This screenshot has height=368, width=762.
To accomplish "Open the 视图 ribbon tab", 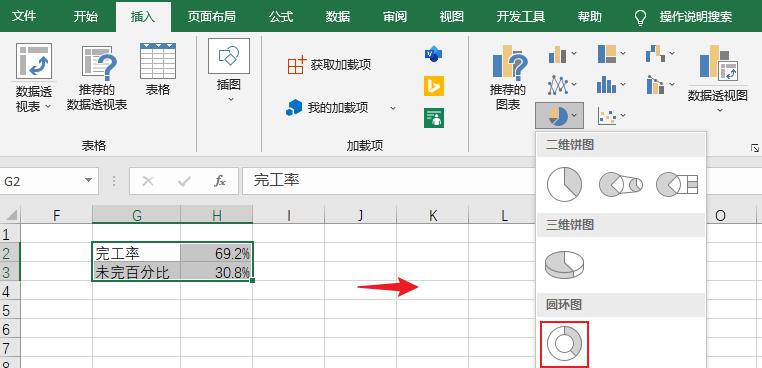I will 451,17.
